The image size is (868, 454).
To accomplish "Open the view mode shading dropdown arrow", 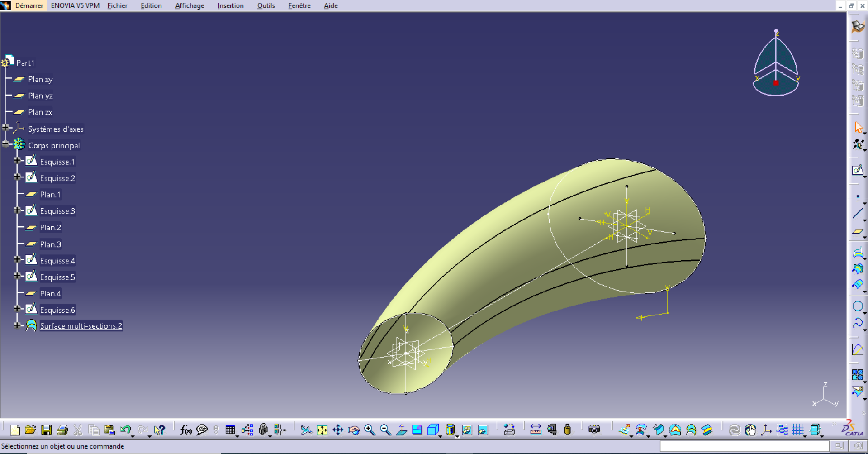I will [457, 436].
